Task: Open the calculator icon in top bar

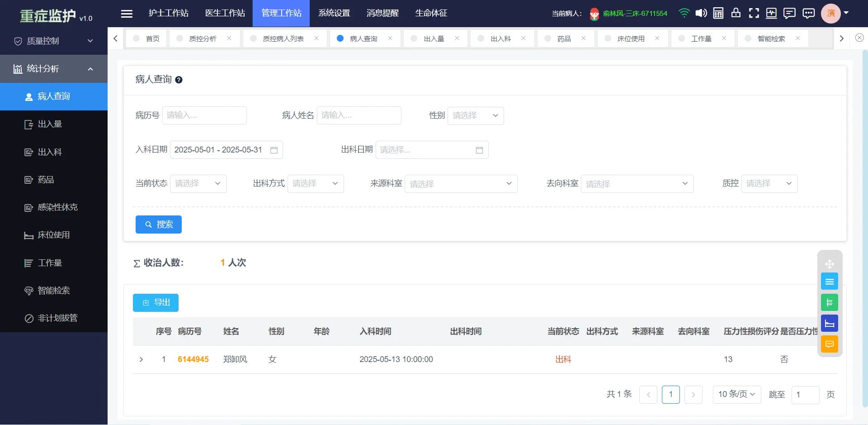Action: click(x=718, y=13)
